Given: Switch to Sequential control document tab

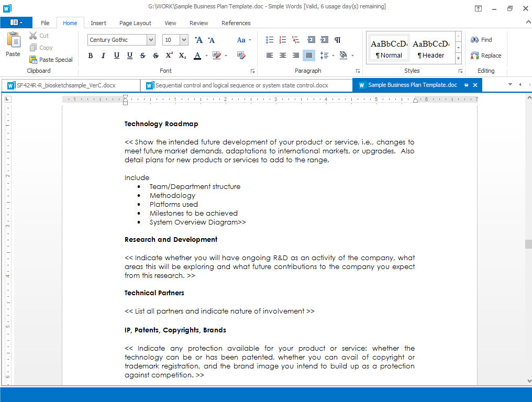Looking at the screenshot, I should 246,85.
